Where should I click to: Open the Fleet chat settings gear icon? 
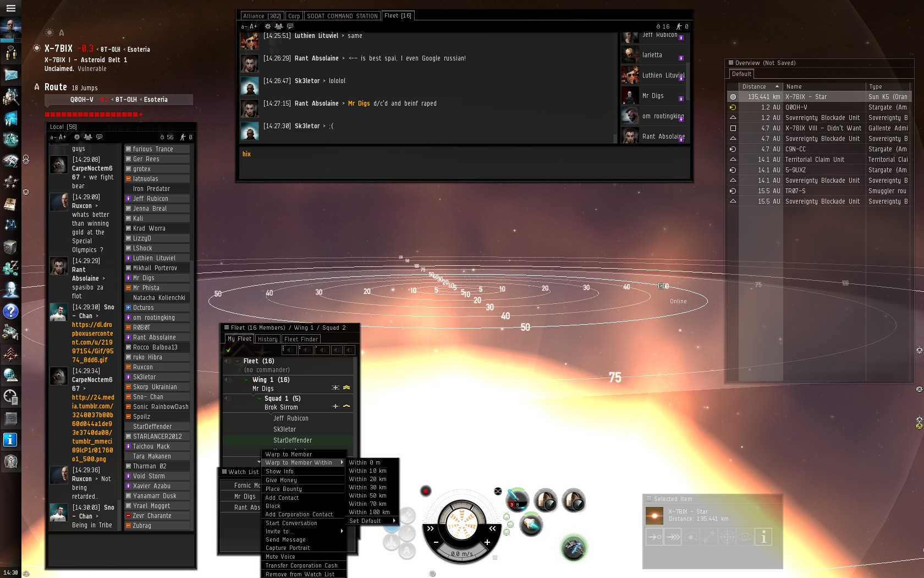pos(268,26)
